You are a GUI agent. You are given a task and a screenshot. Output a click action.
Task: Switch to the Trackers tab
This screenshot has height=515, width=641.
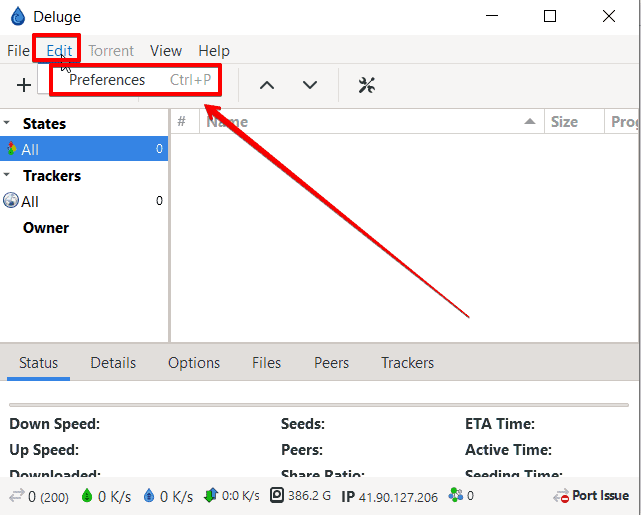click(407, 363)
